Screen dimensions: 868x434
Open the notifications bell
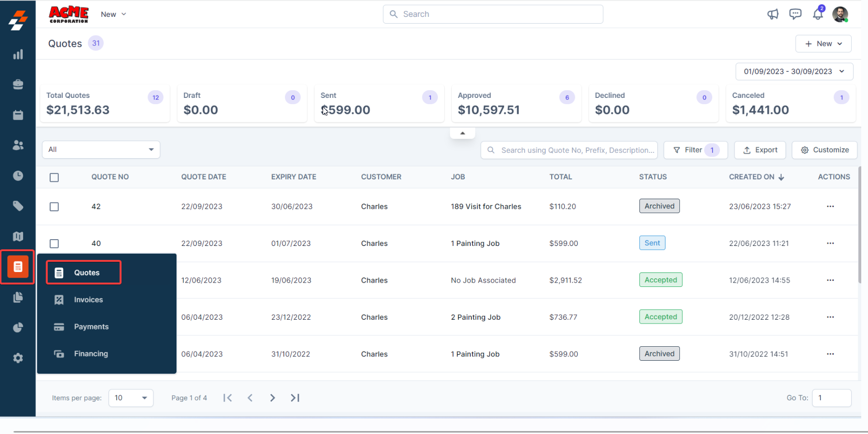coord(818,14)
